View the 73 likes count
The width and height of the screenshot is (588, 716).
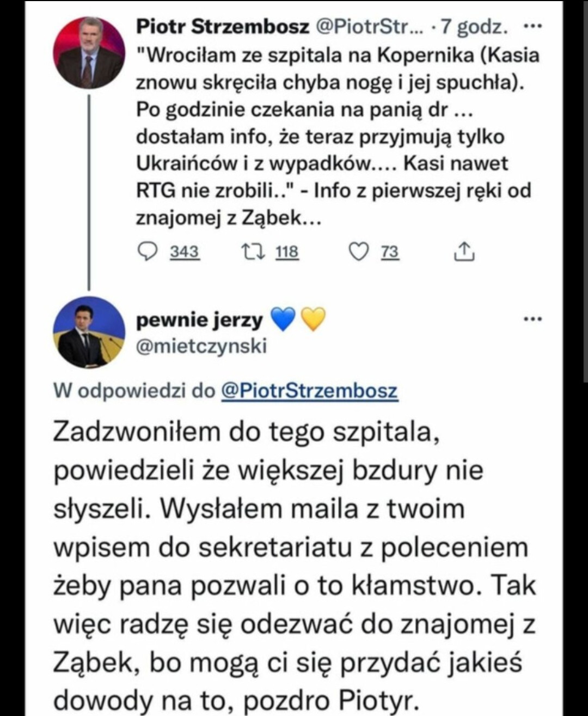[390, 252]
